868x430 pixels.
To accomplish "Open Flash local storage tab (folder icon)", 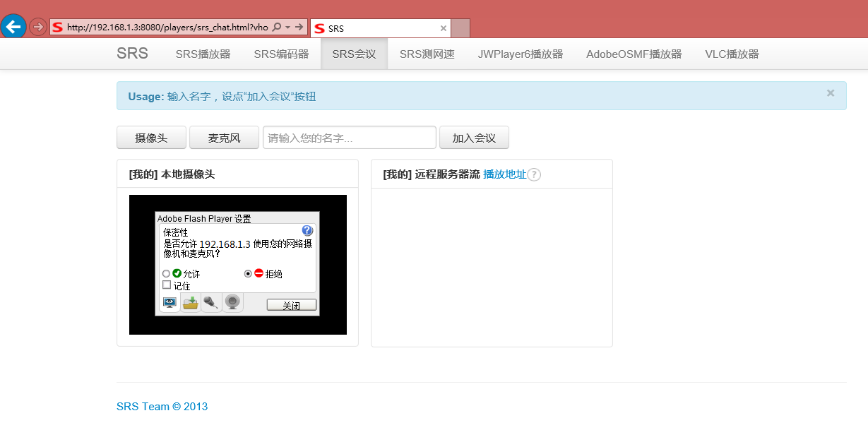I will pyautogui.click(x=191, y=303).
